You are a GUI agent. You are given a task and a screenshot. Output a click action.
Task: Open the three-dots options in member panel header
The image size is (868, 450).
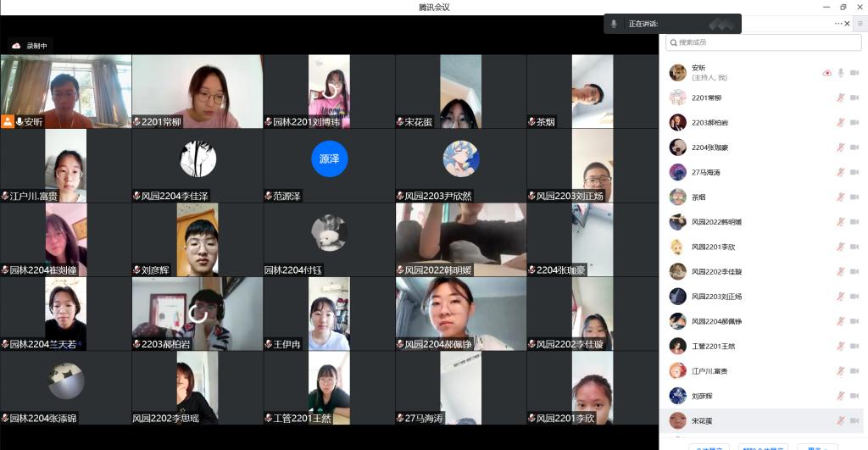click(x=837, y=24)
